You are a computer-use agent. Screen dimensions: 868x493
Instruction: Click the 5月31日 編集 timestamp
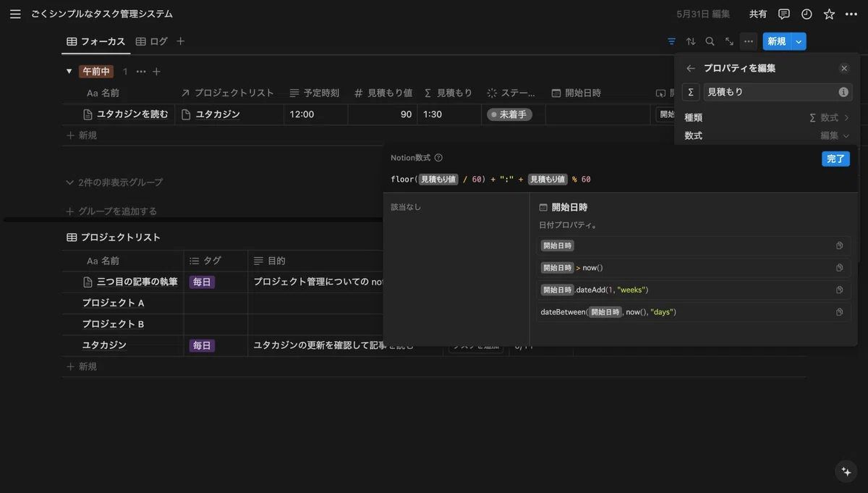coord(703,14)
